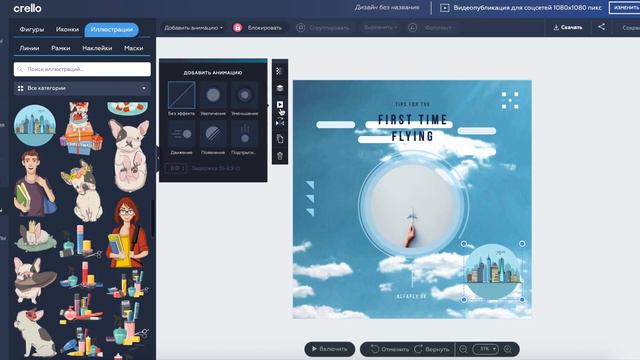Focus the illustration search field
The height and width of the screenshot is (360, 640).
82,69
